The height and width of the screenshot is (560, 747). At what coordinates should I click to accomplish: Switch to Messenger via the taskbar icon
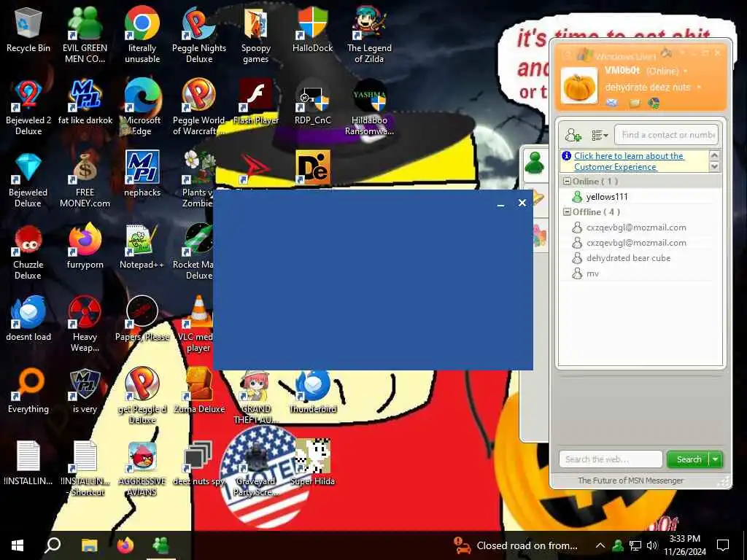[160, 545]
